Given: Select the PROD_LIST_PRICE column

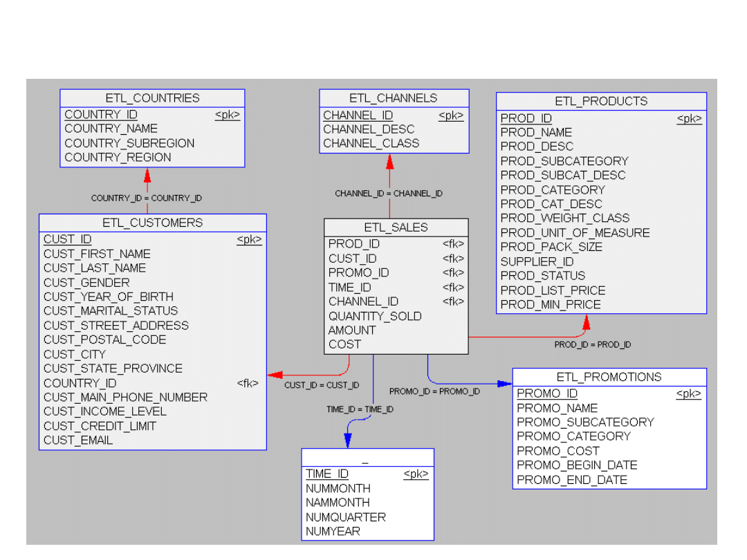Looking at the screenshot, I should point(553,290).
